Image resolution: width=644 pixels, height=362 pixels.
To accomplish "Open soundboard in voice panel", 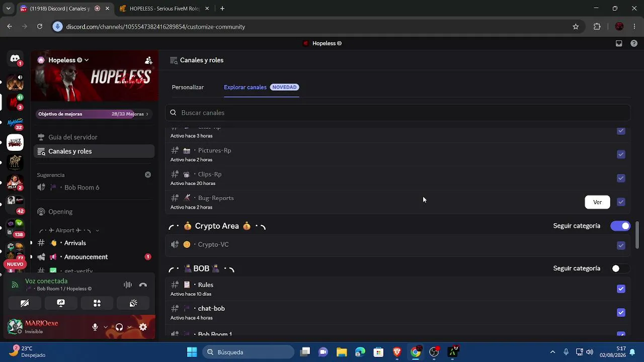I will click(x=133, y=303).
